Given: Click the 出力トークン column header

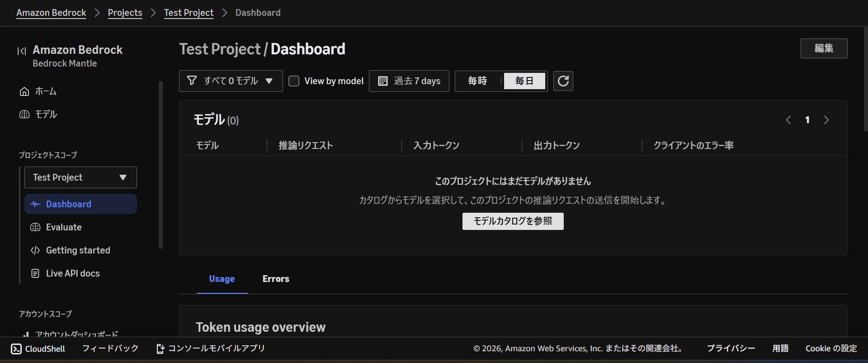Looking at the screenshot, I should coord(557,146).
